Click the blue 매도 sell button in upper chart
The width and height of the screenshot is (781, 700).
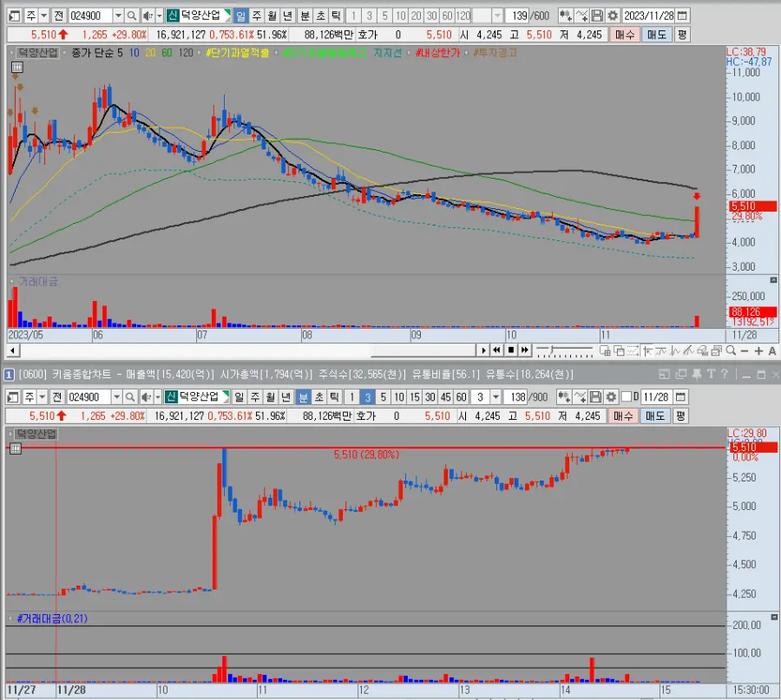tap(657, 35)
